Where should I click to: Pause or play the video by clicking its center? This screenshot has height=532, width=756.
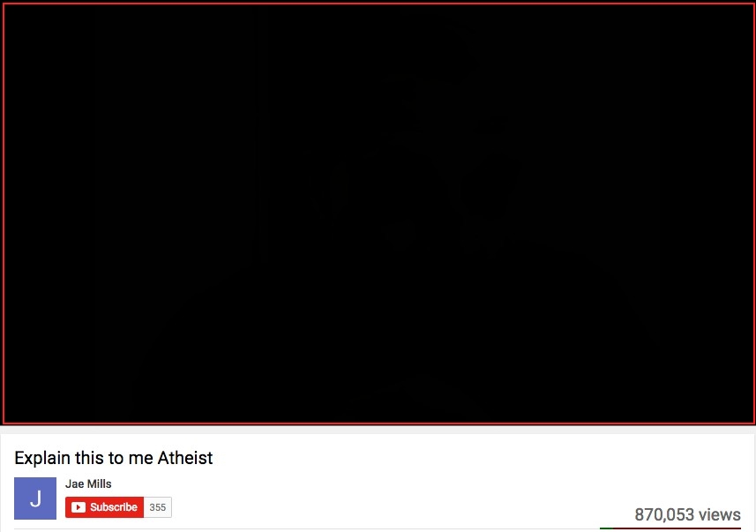pos(378,214)
